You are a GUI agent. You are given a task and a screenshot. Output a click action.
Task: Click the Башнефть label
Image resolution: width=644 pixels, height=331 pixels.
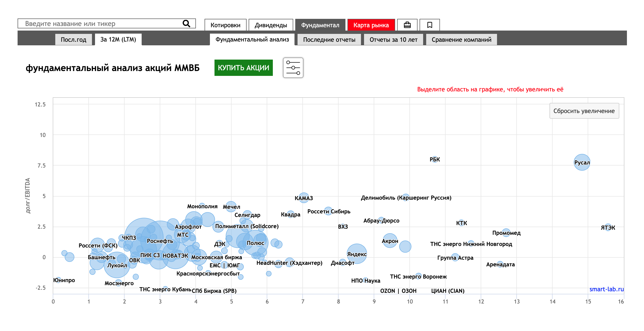[x=102, y=257]
